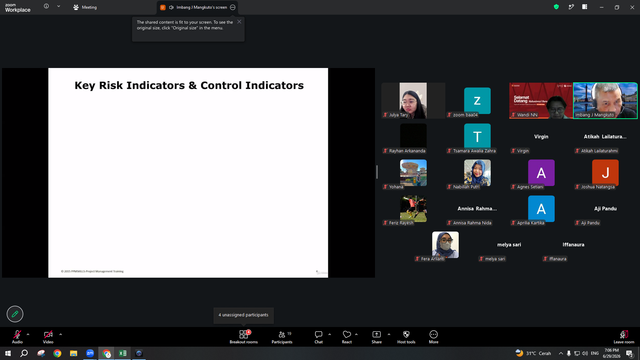Select Aji Pandu participant tile
Image resolution: width=640 pixels, height=360 pixels.
[x=605, y=209]
